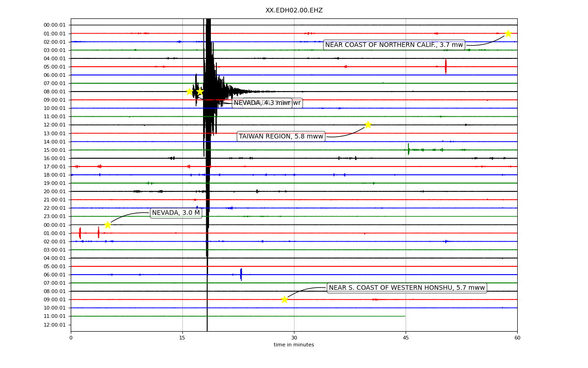The width and height of the screenshot is (588, 368).
Task: Click the blue spike on the 06:00:01 lower trace
Action: click(241, 275)
